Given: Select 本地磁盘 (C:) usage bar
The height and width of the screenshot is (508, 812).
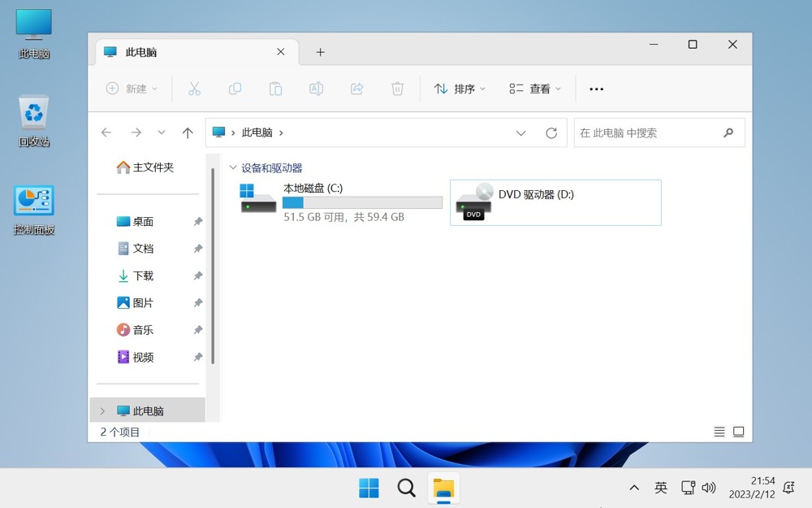Looking at the screenshot, I should click(362, 202).
